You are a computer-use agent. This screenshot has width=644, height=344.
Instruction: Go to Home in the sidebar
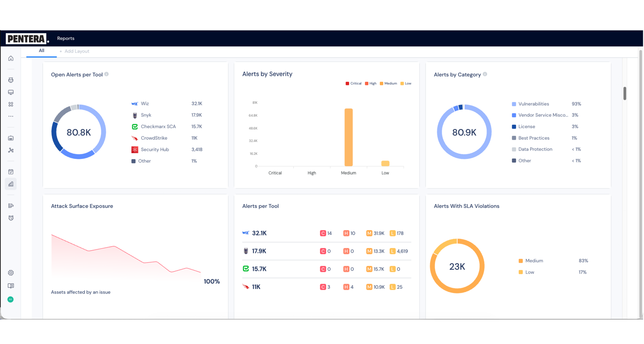[11, 58]
